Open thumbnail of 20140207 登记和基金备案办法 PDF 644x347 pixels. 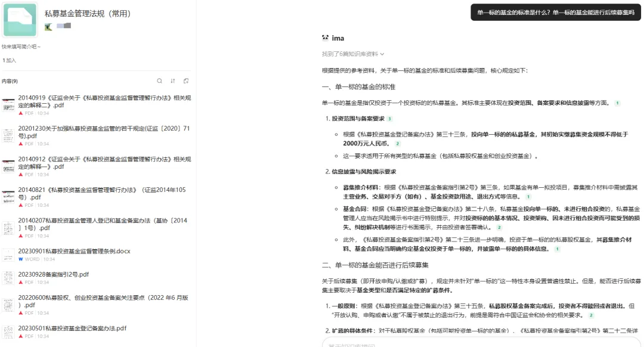tap(8, 228)
